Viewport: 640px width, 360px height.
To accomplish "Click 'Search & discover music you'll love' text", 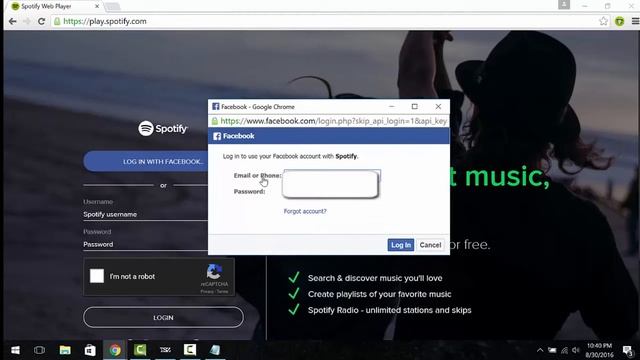I will pyautogui.click(x=375, y=278).
